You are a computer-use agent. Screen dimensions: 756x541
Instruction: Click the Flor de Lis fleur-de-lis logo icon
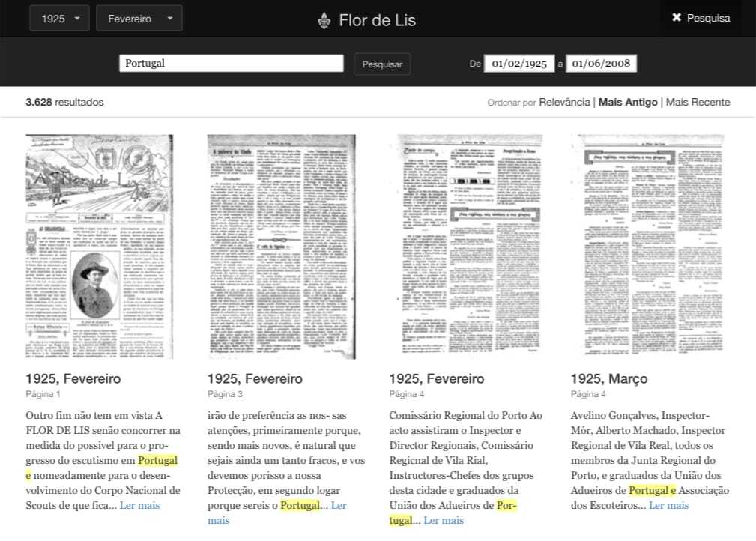pos(324,19)
